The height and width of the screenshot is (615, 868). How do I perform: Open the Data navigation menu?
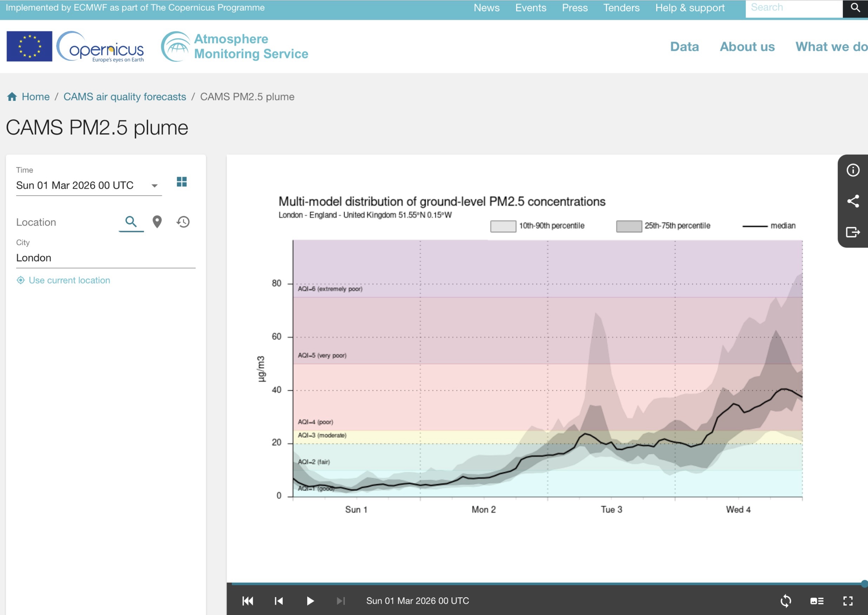684,46
